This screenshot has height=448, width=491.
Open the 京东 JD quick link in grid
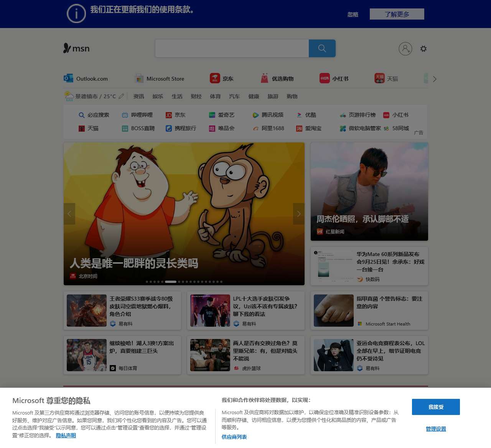click(175, 115)
